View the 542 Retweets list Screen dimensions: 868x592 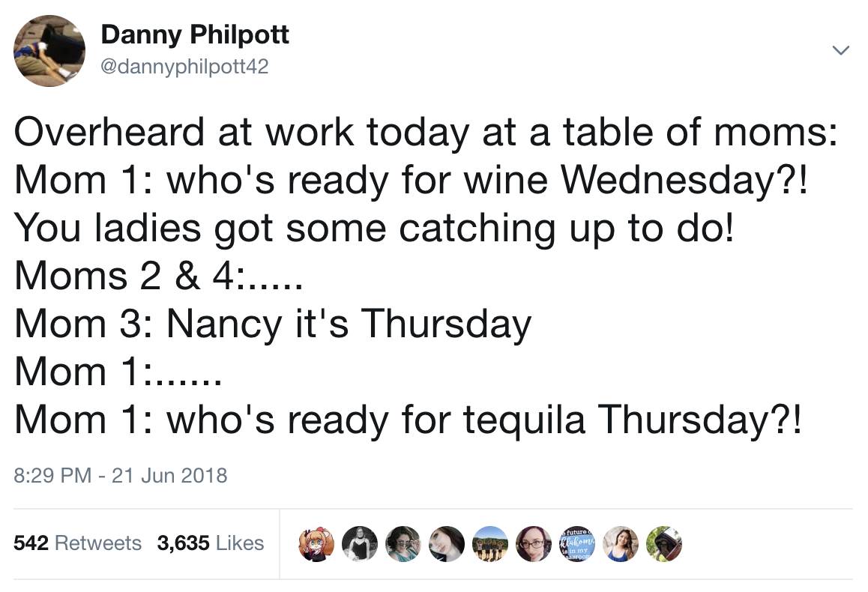tap(77, 543)
